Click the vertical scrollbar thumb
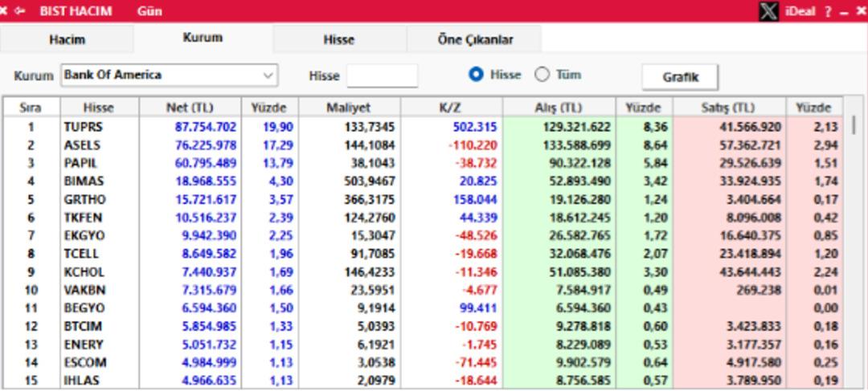This screenshot has width=868, height=391. pos(854,124)
